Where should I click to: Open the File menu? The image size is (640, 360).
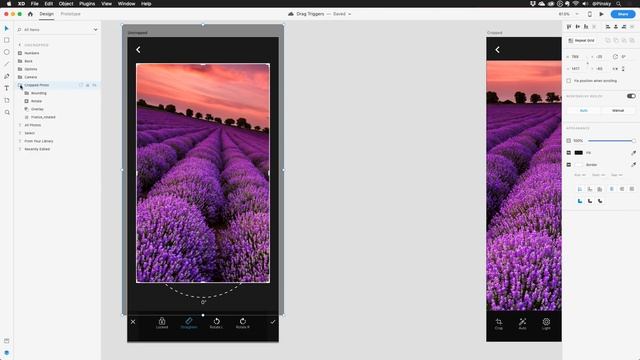[x=35, y=4]
